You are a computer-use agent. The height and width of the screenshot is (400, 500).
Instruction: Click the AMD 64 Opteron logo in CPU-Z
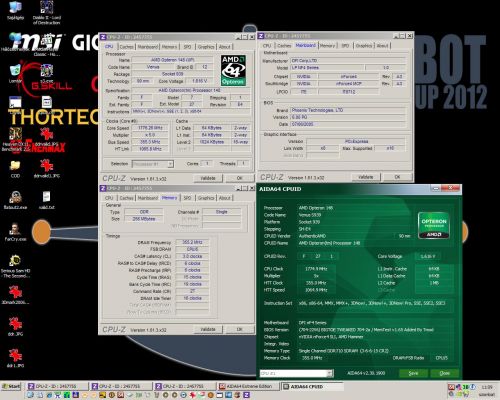(233, 70)
